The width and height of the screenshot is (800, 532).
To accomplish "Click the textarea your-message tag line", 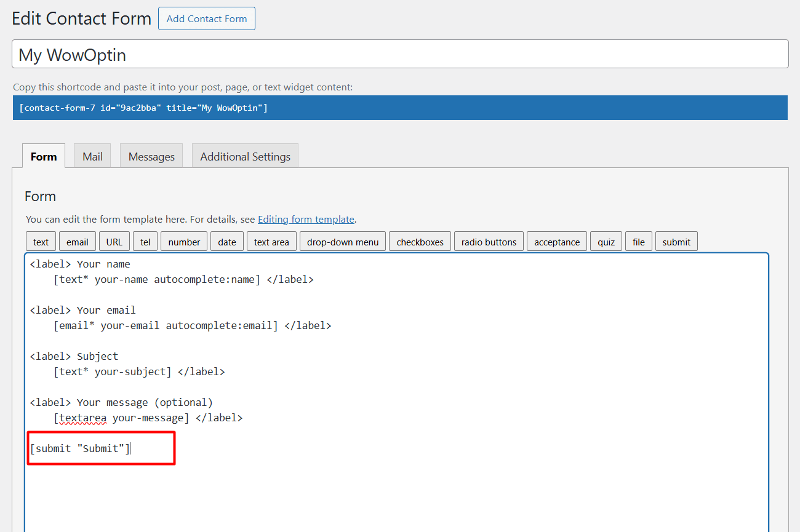I will point(148,418).
